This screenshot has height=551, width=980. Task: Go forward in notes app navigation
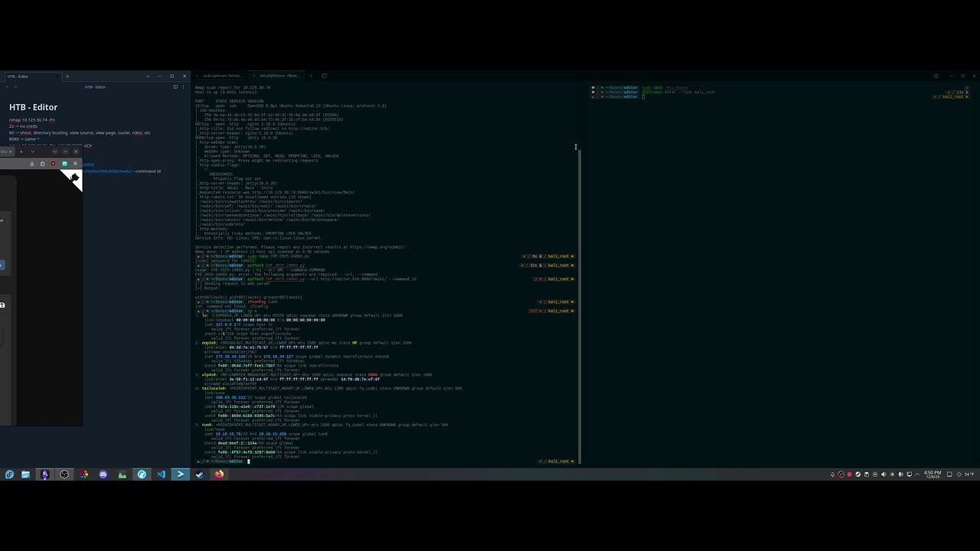click(15, 87)
